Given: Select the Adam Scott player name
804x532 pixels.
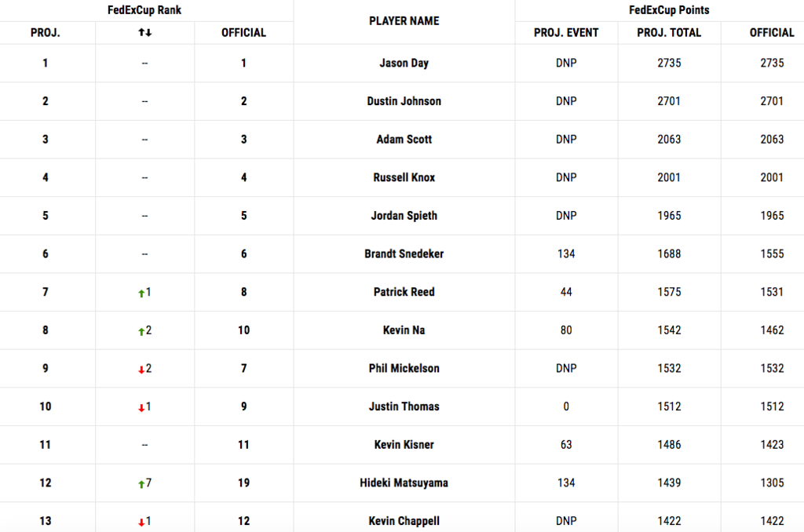Looking at the screenshot, I should (x=404, y=140).
